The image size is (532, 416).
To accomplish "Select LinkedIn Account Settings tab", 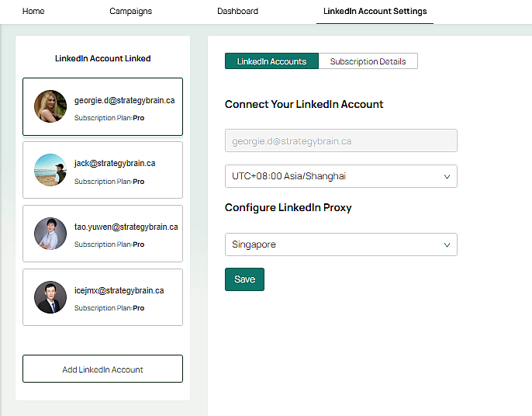I will pos(375,11).
